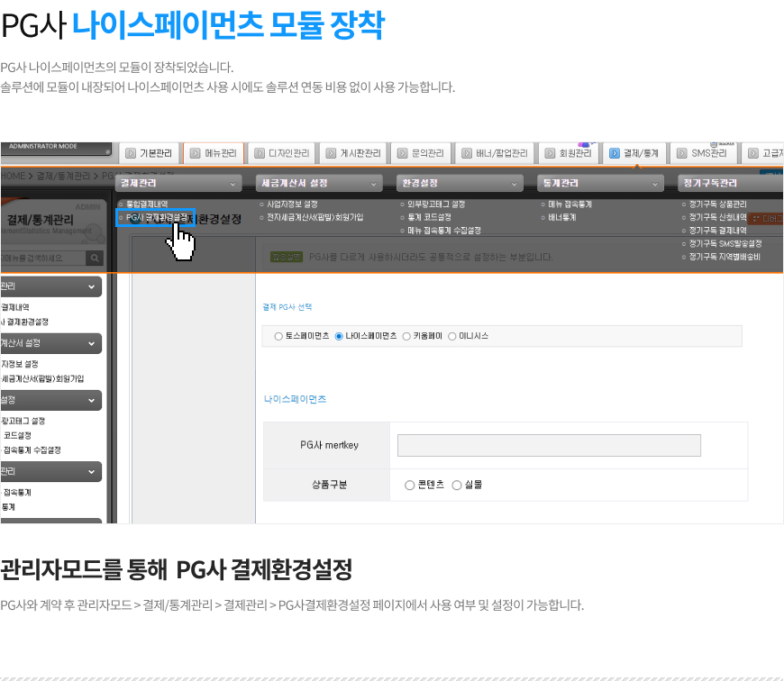Click the arrow icon on 디자인관리 tab
Viewport: 784px width, 681px height.
pos(260,153)
